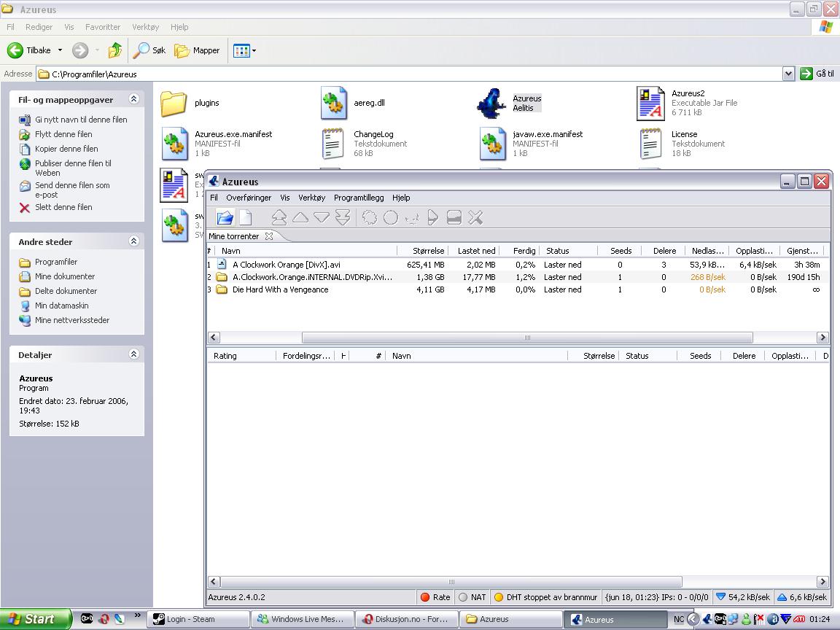Viewport: 840px width, 630px height.
Task: Click the stop square icon in Azureus toolbar
Action: [x=454, y=217]
